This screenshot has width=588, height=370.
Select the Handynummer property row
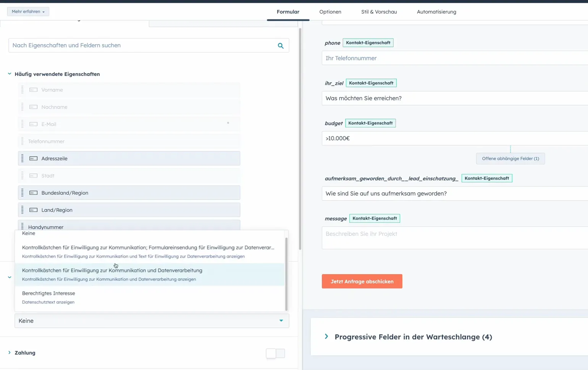point(129,225)
